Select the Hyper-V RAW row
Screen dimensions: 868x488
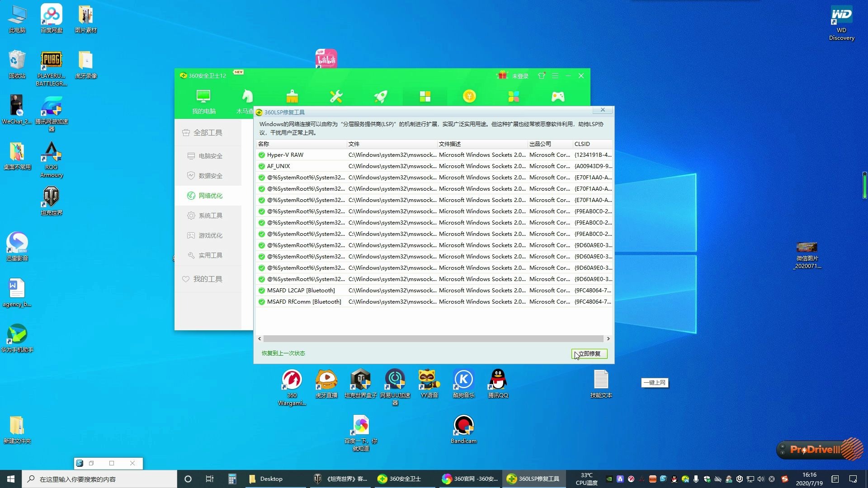285,155
